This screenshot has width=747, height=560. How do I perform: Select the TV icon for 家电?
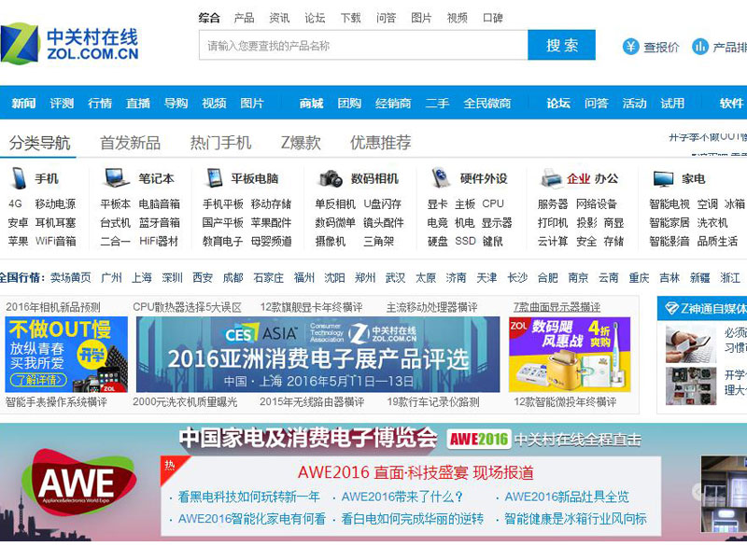[x=663, y=179]
